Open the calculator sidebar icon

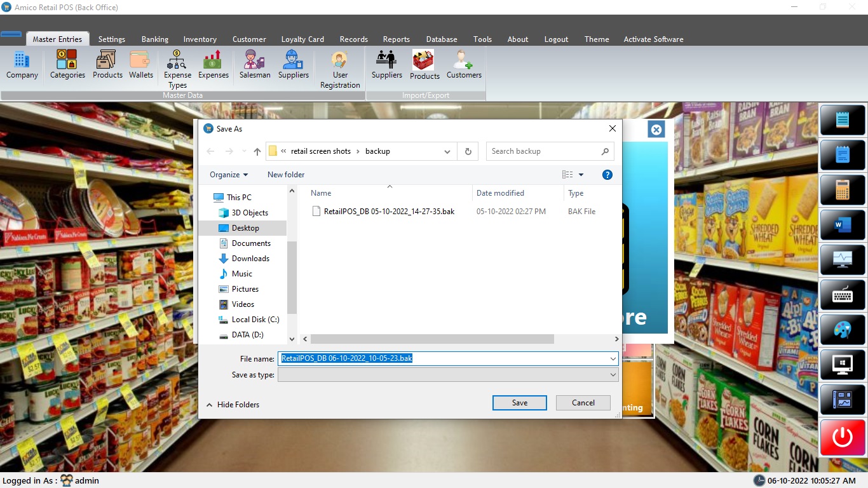[843, 190]
